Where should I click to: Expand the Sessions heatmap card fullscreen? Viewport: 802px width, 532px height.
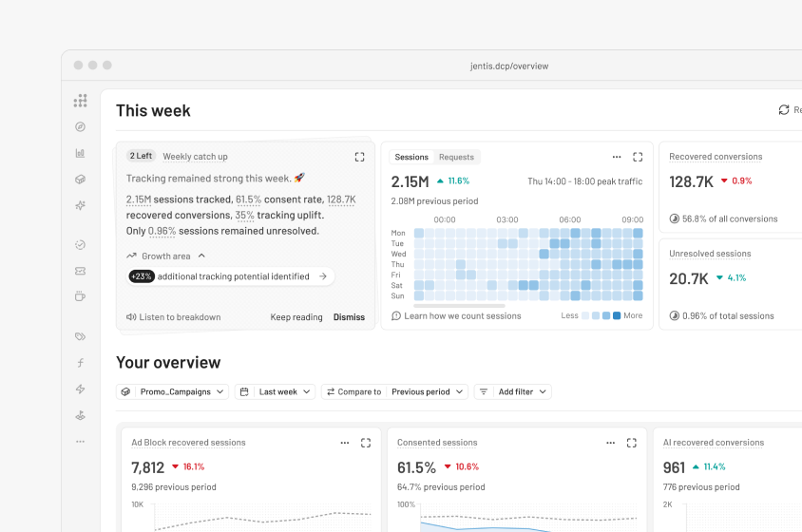638,157
